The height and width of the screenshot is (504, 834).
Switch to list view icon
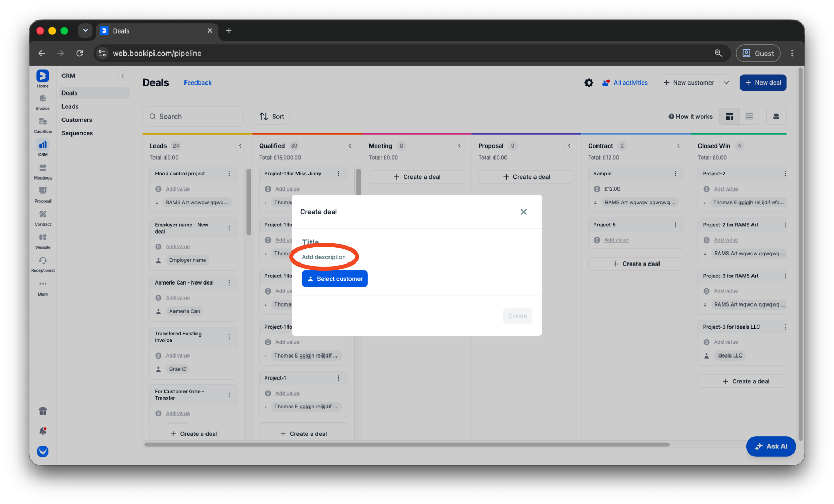tap(749, 117)
